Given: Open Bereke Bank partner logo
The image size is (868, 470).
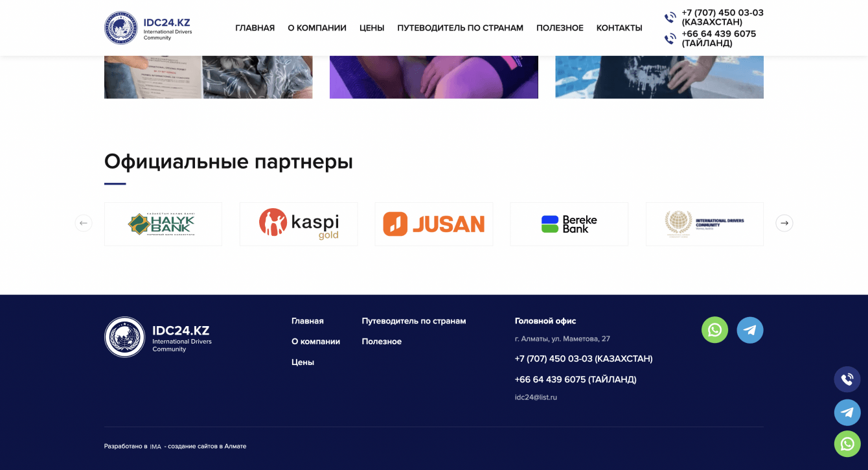Looking at the screenshot, I should pyautogui.click(x=569, y=224).
